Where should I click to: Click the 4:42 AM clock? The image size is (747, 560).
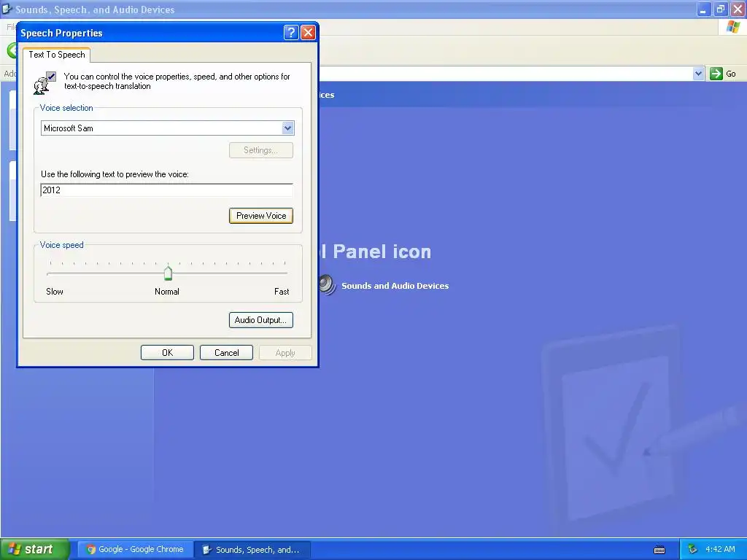coord(720,550)
